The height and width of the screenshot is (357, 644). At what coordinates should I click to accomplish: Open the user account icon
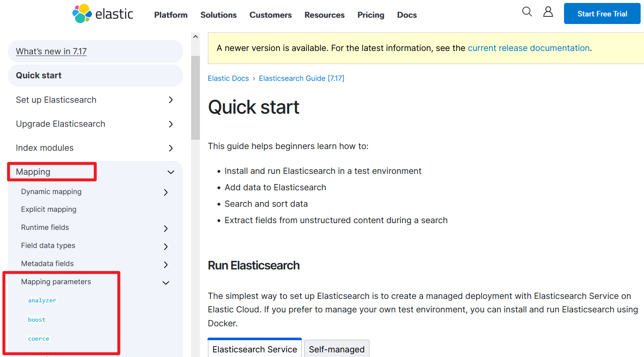click(x=548, y=11)
